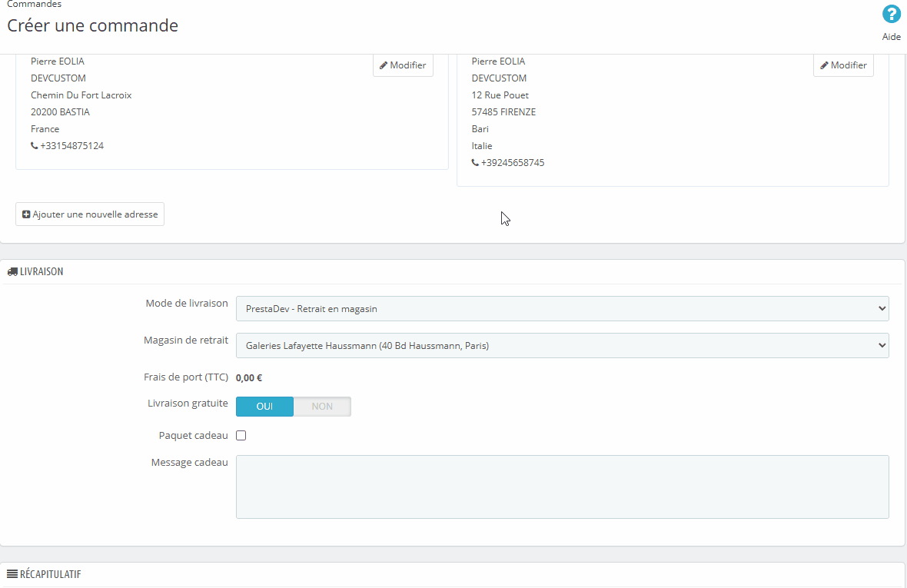Click the Magasin de retrait label
Image resolution: width=907 pixels, height=588 pixels.
tap(186, 341)
